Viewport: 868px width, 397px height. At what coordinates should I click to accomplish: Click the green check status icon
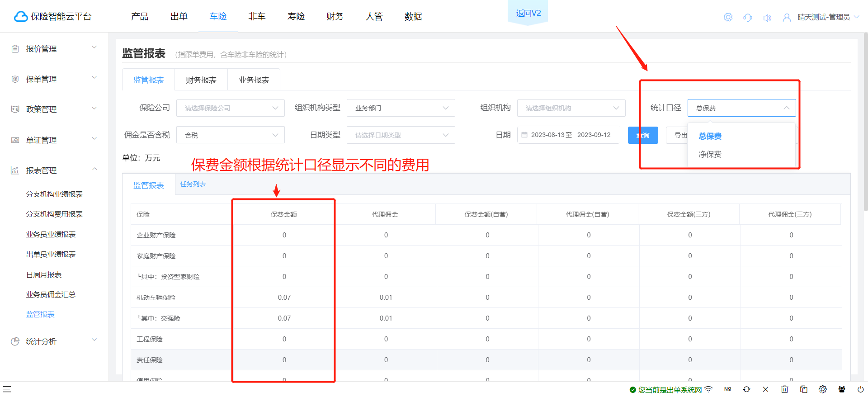click(x=633, y=390)
